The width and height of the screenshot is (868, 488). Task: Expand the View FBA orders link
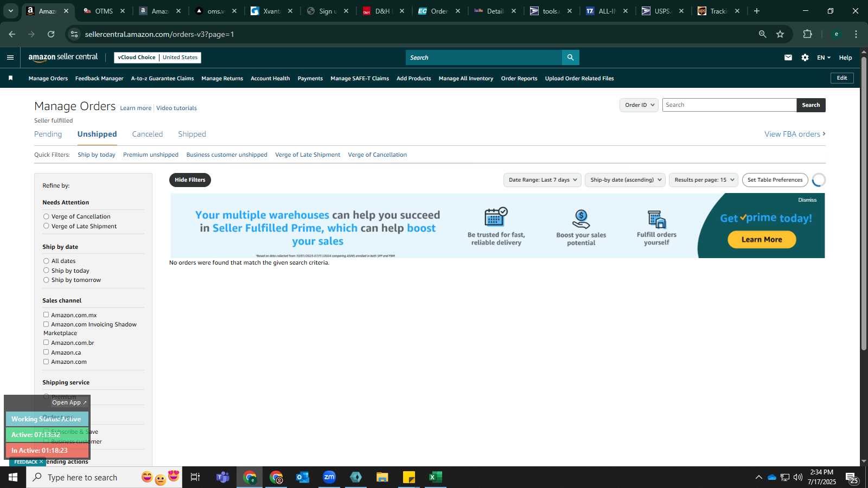795,134
